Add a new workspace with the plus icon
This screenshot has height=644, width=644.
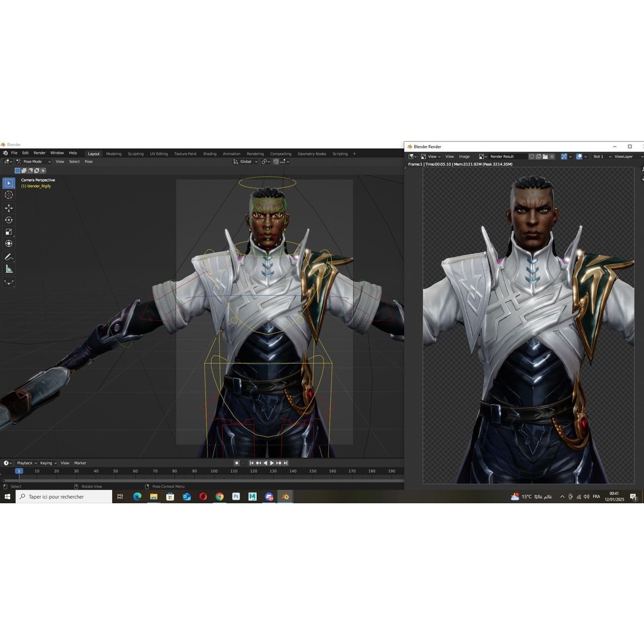point(354,154)
